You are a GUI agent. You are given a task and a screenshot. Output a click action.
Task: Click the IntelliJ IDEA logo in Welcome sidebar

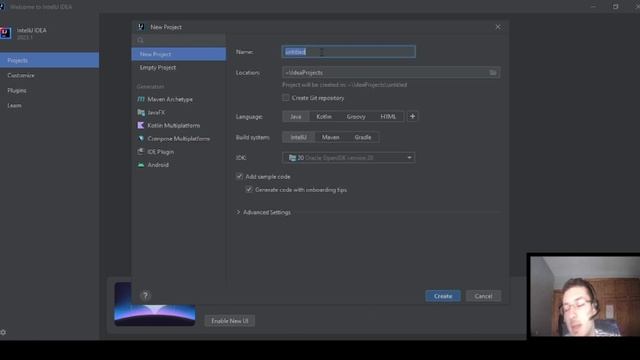tap(6, 33)
